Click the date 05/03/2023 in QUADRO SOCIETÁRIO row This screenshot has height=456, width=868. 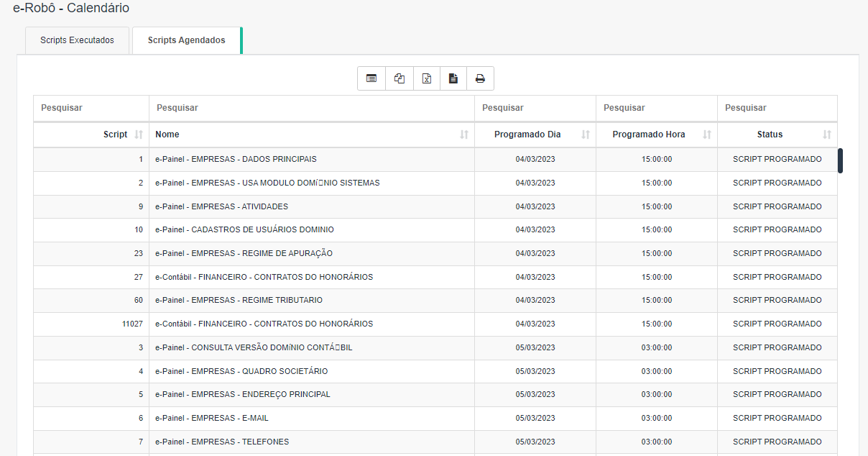point(535,371)
